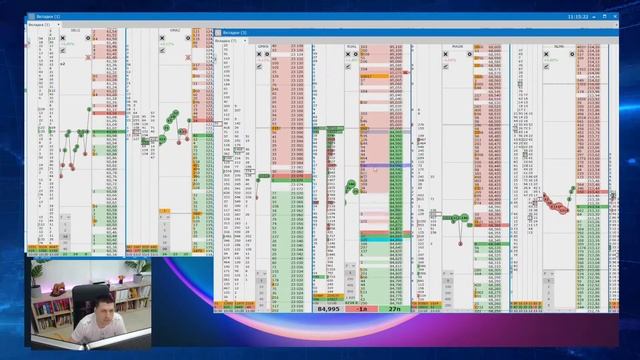Click chart edit icon in fourth front-window panel
The height and width of the screenshot is (360, 640).
546,67
